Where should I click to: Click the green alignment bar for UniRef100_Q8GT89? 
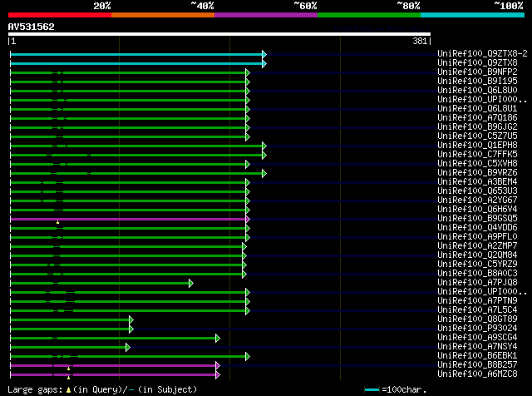(70, 320)
